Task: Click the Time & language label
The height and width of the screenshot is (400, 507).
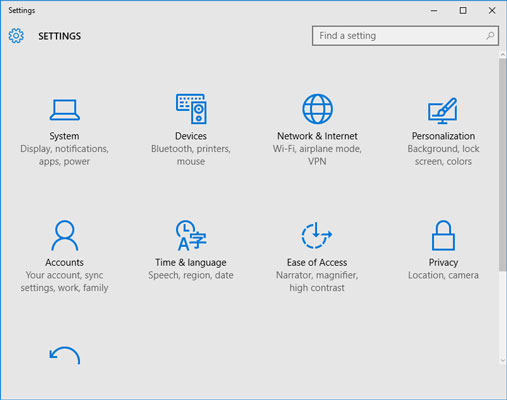Action: tap(191, 262)
